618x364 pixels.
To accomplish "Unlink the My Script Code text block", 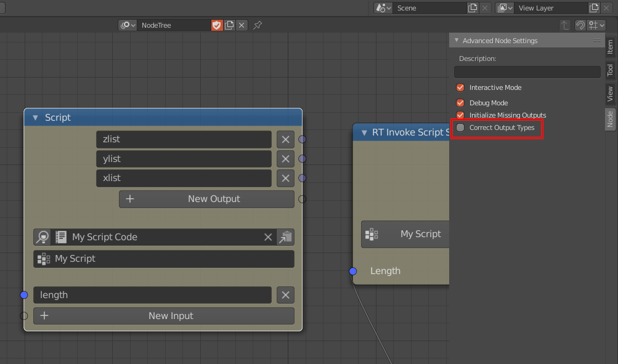I will [x=268, y=237].
